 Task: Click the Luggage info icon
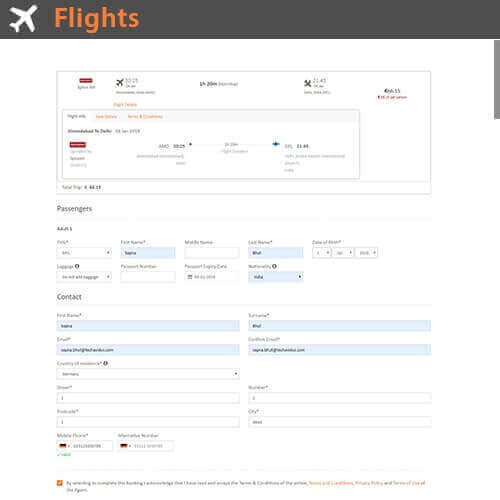pos(77,266)
